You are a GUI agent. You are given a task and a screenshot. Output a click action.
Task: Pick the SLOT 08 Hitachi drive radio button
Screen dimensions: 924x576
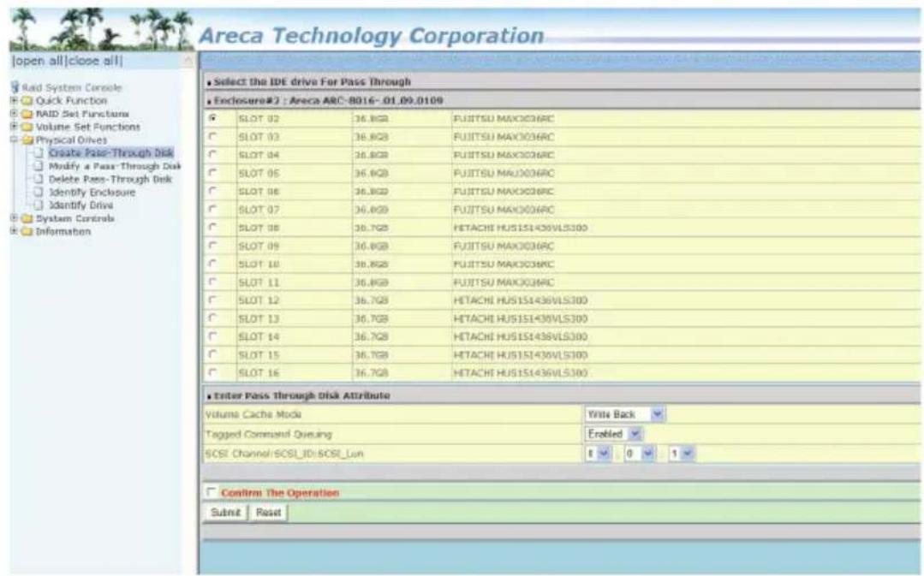point(212,228)
